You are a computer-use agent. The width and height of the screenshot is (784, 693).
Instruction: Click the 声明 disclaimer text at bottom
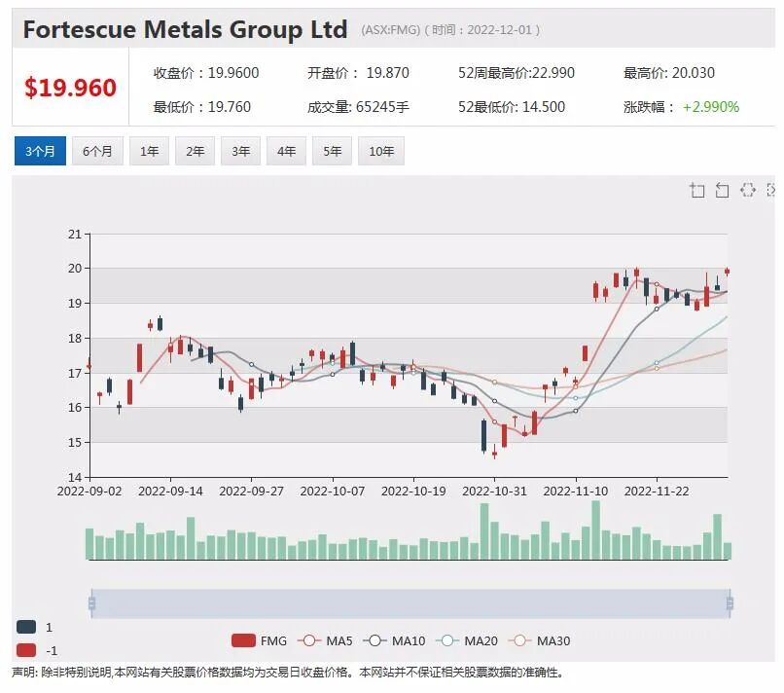tap(288, 673)
